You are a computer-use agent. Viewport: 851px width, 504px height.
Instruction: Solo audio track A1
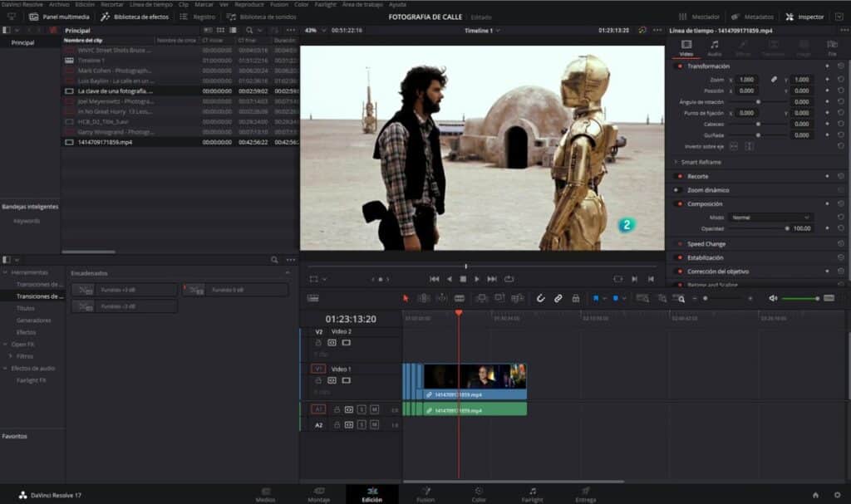[362, 409]
